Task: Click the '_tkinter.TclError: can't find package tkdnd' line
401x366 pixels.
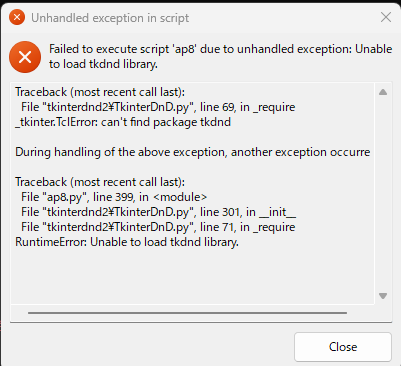Action: coord(123,122)
